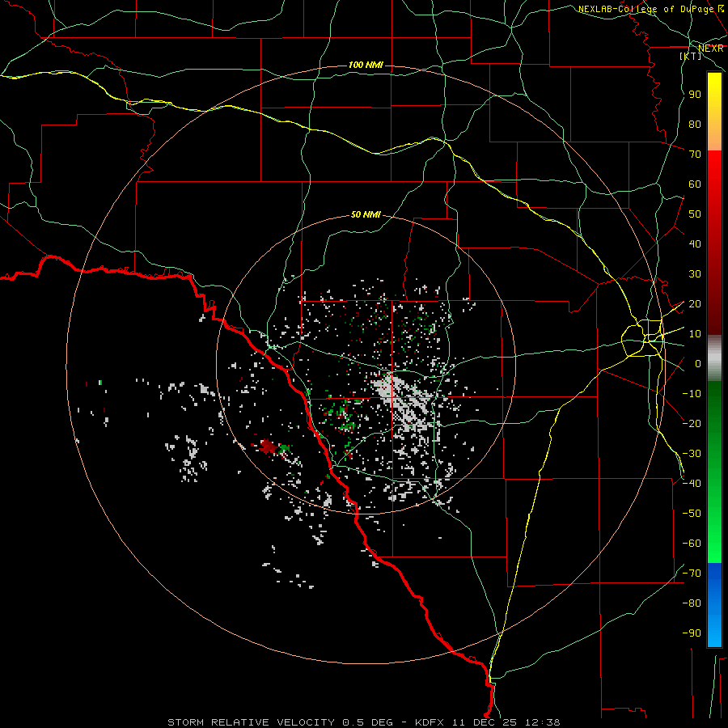This screenshot has height=728, width=728.
Task: Click the 40 value on the velocity scale
Action: click(x=695, y=243)
